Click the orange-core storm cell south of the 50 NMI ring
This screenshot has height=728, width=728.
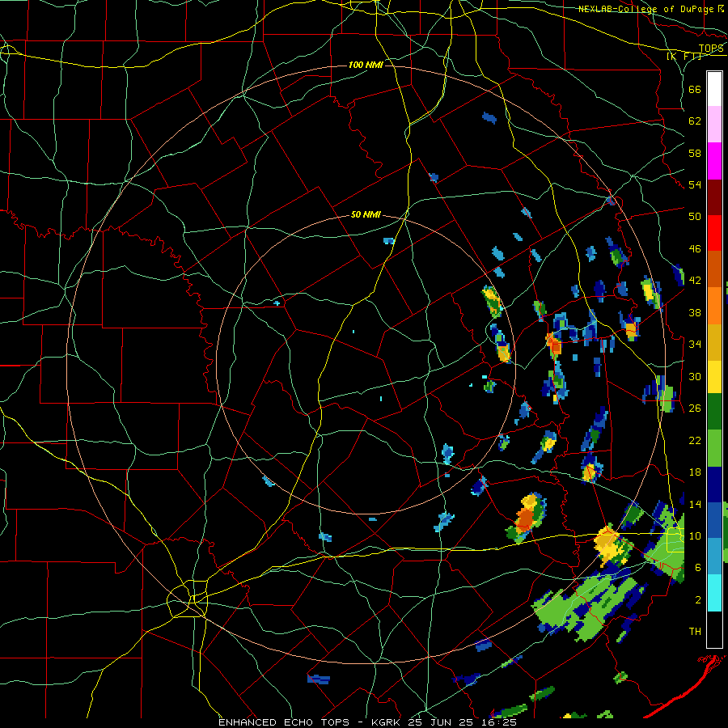pyautogui.click(x=527, y=517)
